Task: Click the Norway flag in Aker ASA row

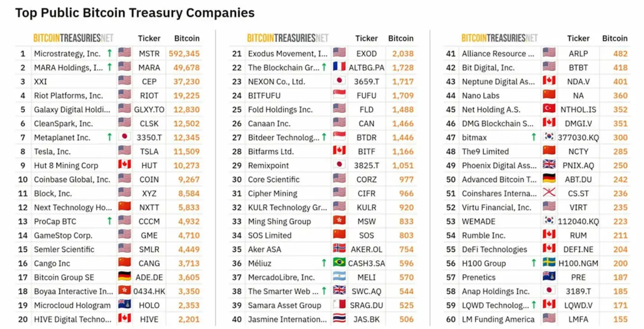Action: 339,249
